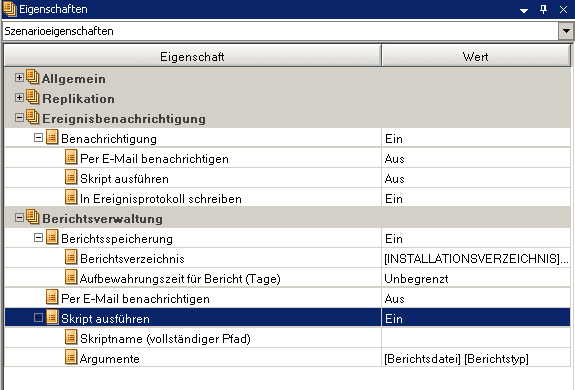Select the Berichtsverzeichnis label
This screenshot has height=390, width=575.
pos(132,259)
